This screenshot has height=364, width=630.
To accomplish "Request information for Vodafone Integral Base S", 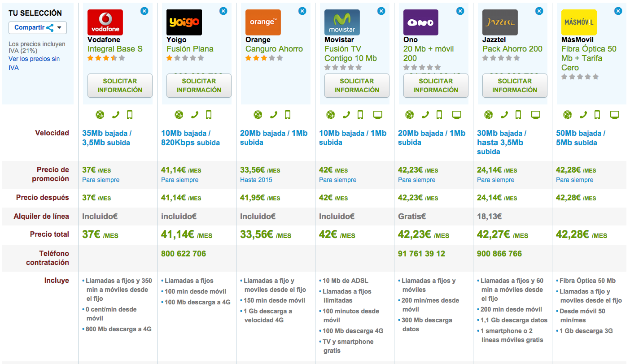I will (120, 86).
